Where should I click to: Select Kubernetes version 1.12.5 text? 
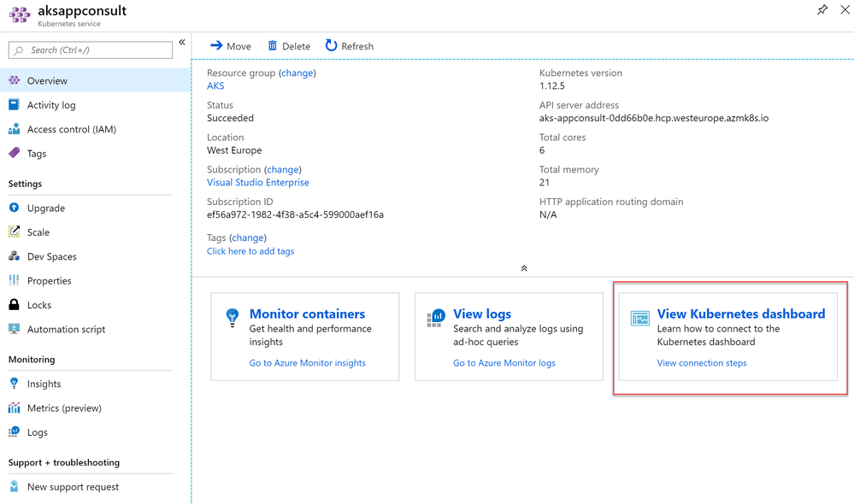(551, 86)
